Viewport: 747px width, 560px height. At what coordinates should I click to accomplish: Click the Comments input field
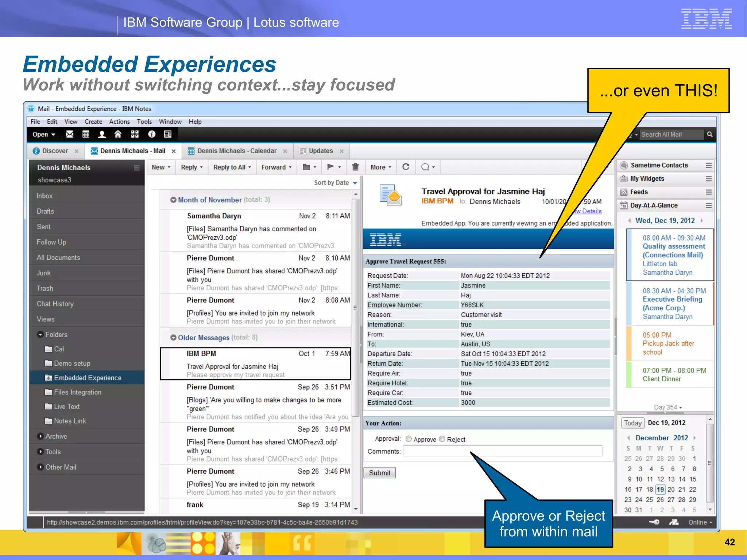(x=503, y=451)
